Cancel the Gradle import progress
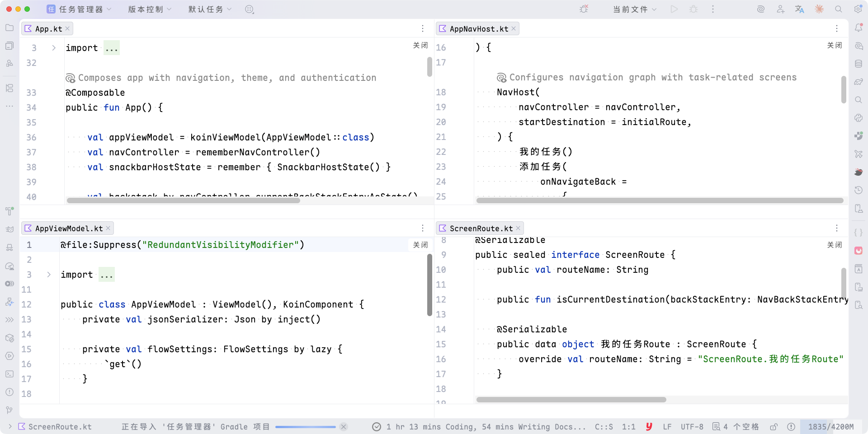Image resolution: width=868 pixels, height=434 pixels. pos(344,427)
